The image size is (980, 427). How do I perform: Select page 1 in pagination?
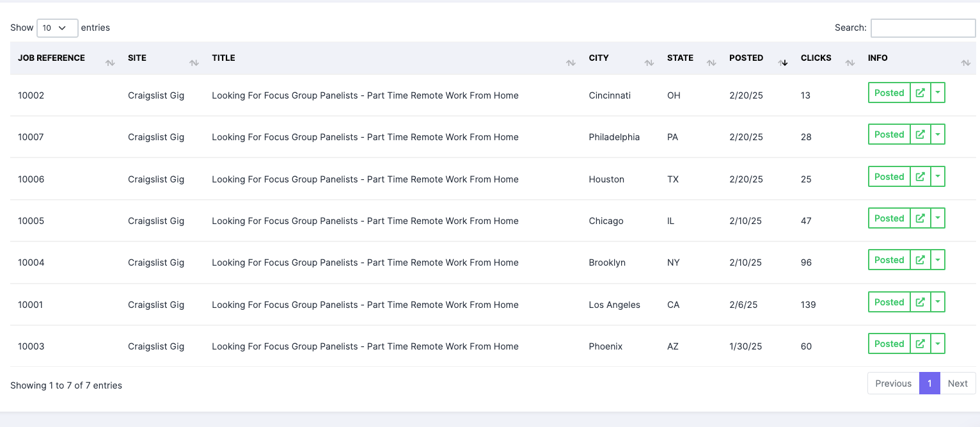929,383
